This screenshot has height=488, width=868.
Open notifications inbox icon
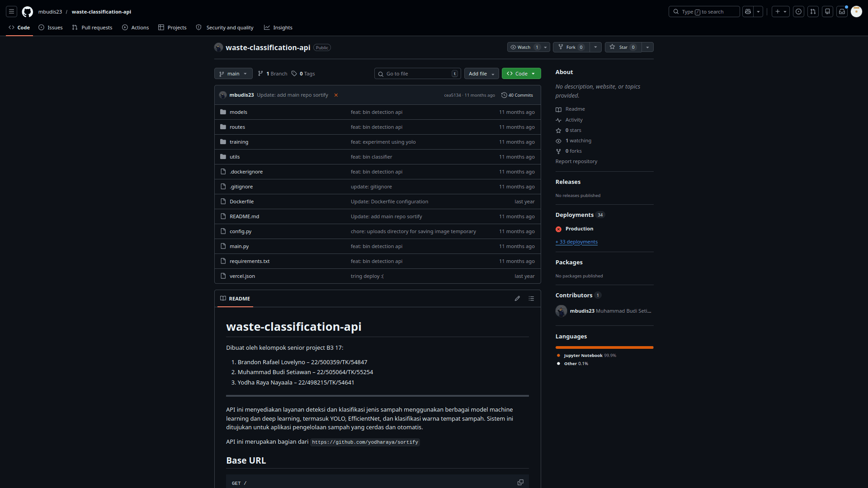[x=842, y=12]
